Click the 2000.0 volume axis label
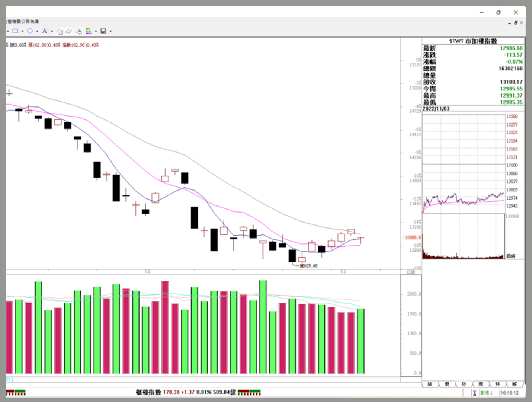Screen dimensions: 532x402 coord(414,294)
